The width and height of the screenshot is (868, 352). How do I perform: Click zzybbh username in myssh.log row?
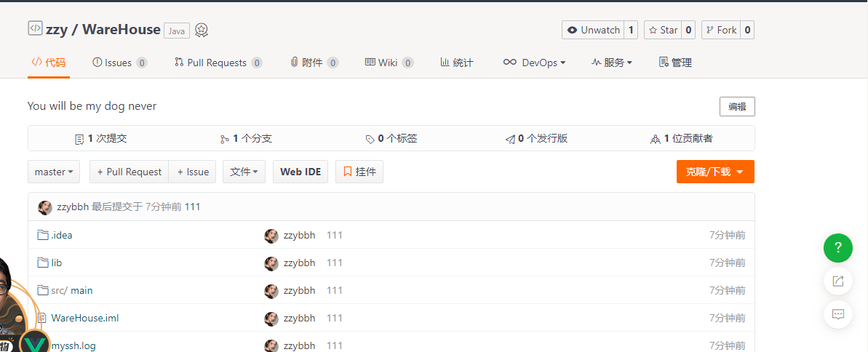tap(300, 346)
